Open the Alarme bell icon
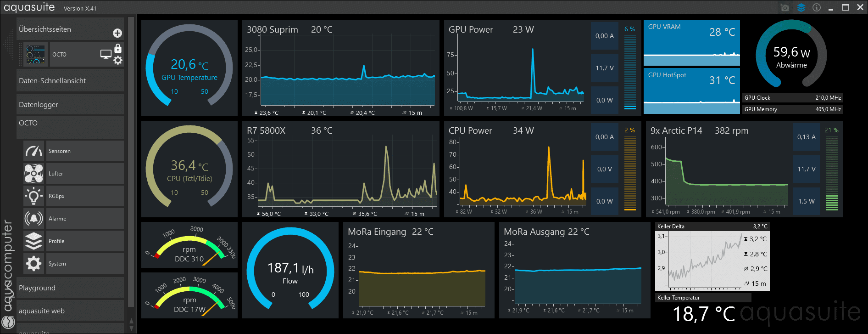This screenshot has width=868, height=334. [33, 218]
